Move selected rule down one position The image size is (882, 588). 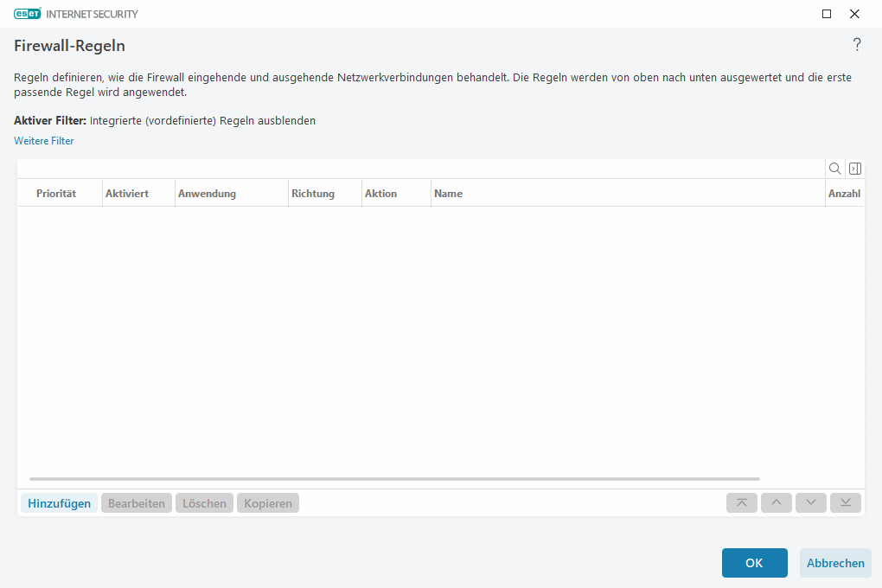(x=810, y=502)
